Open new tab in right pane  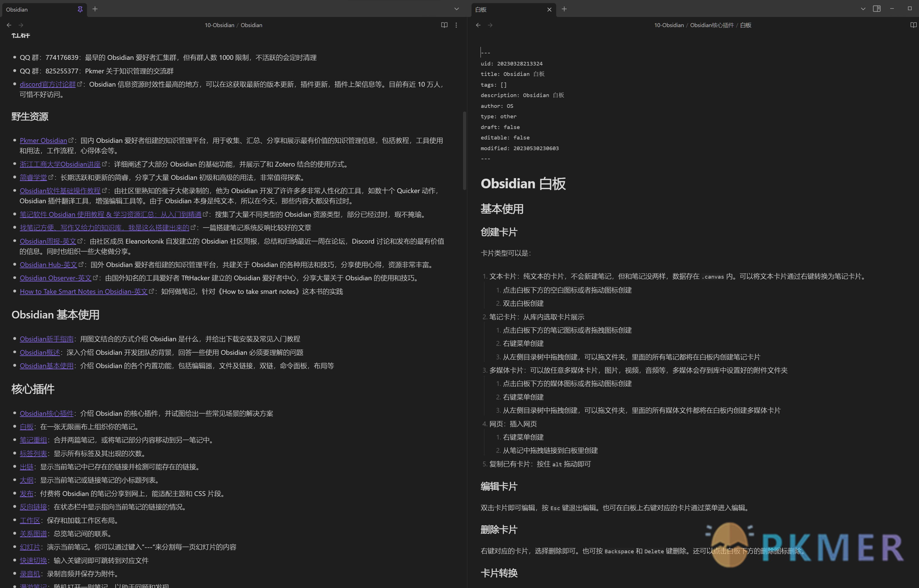(564, 9)
